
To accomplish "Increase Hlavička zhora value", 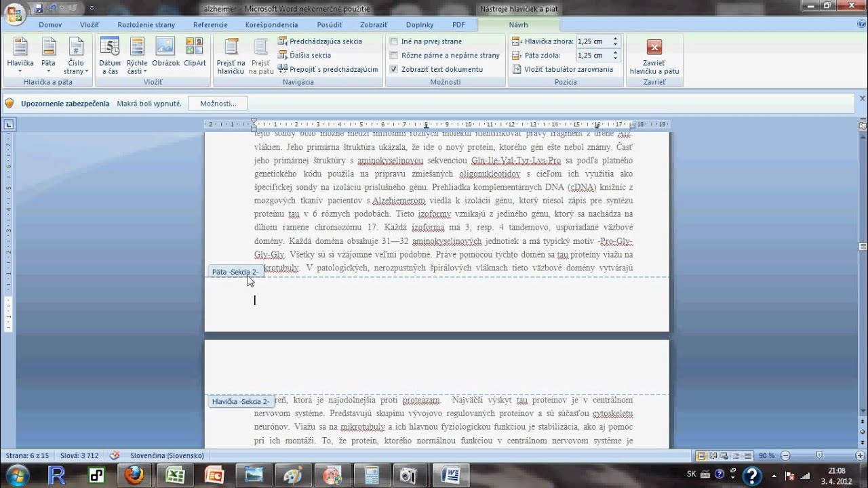I will pyautogui.click(x=615, y=39).
